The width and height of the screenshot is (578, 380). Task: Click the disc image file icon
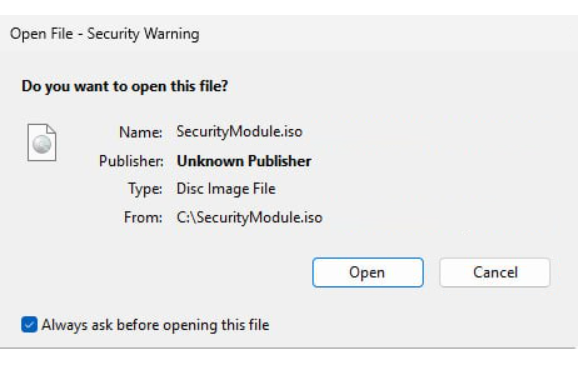42,142
